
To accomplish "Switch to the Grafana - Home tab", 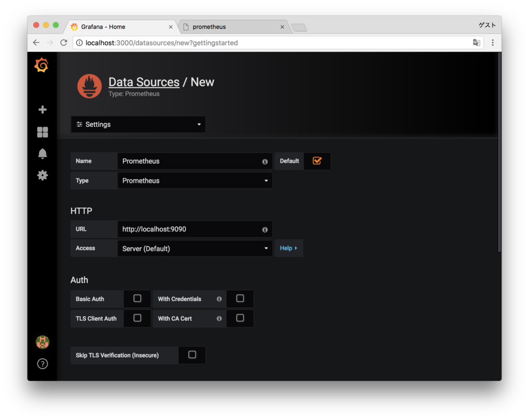I will [x=119, y=27].
